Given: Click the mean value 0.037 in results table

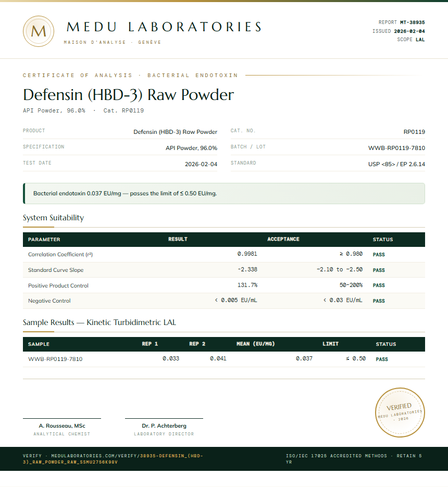Looking at the screenshot, I should [x=304, y=358].
